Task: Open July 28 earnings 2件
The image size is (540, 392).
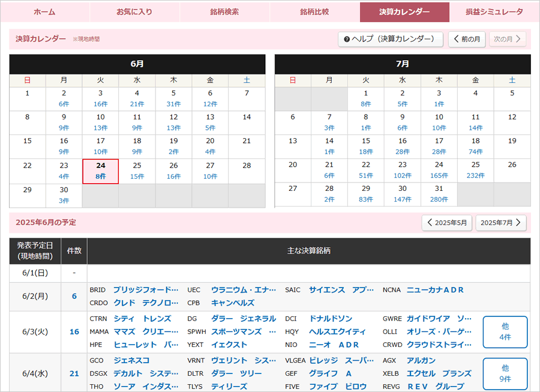Action: pyautogui.click(x=329, y=199)
